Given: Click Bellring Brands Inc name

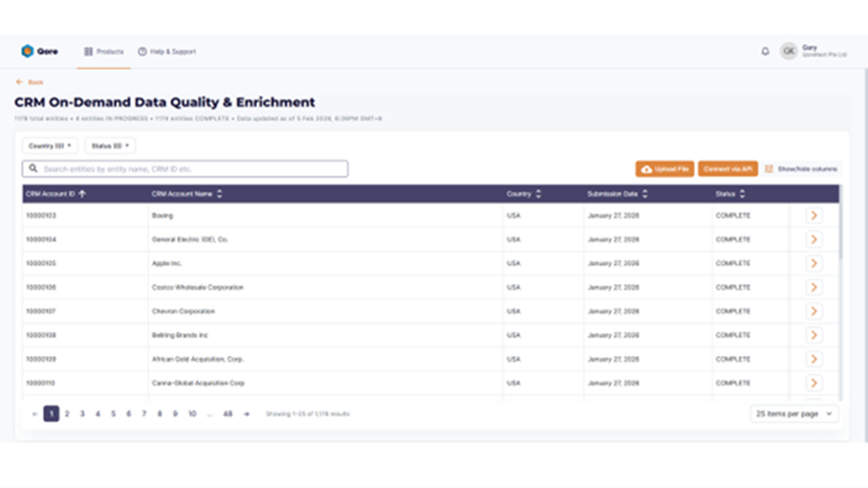Looking at the screenshot, I should coord(180,335).
